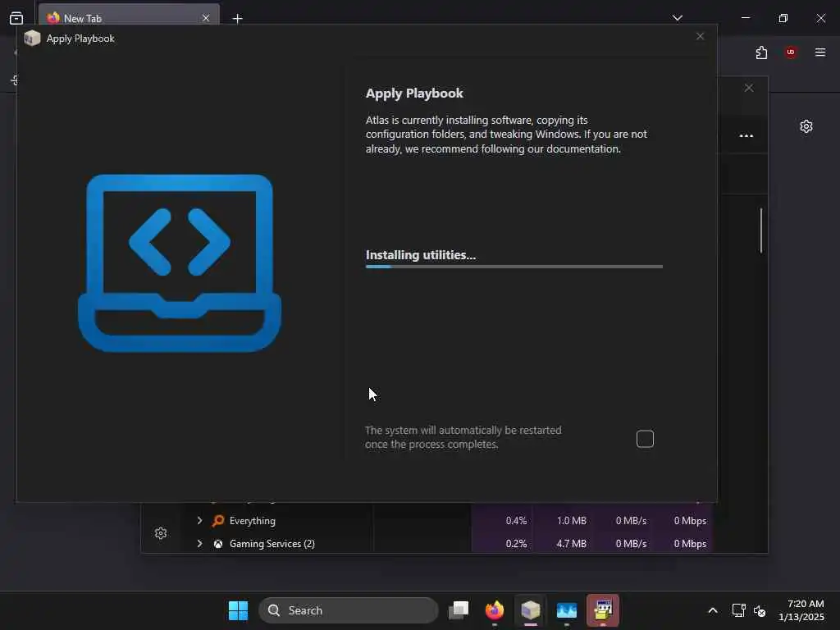Open Task Manager settings gear at bottom left

tap(161, 533)
